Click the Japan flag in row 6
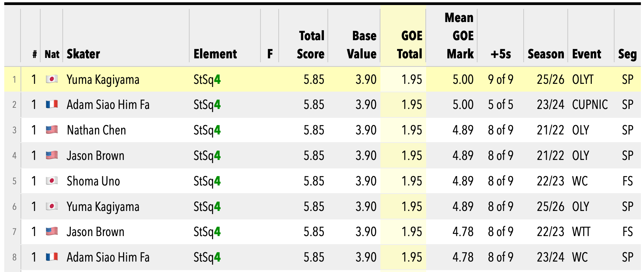 (52, 206)
